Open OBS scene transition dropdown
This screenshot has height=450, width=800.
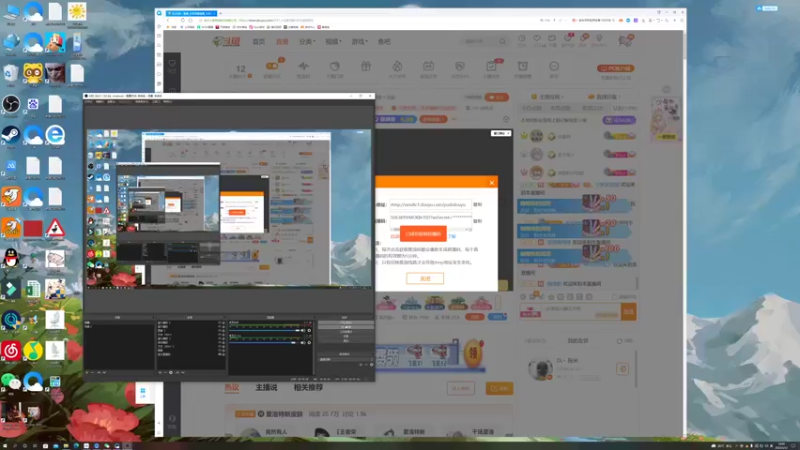[344, 359]
